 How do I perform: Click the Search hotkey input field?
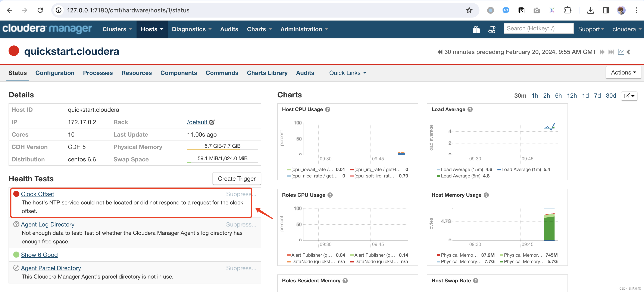click(x=538, y=28)
